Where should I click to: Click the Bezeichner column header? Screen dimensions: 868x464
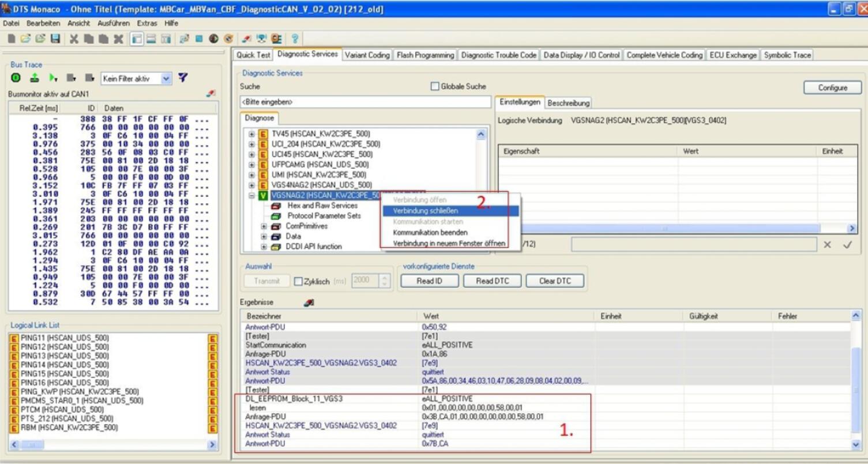[329, 316]
